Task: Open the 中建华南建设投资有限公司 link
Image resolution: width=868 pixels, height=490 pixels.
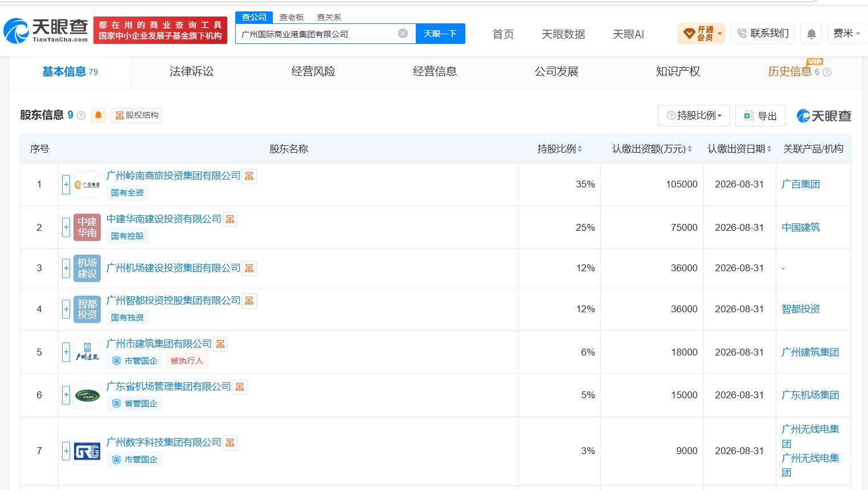Action: coord(164,219)
